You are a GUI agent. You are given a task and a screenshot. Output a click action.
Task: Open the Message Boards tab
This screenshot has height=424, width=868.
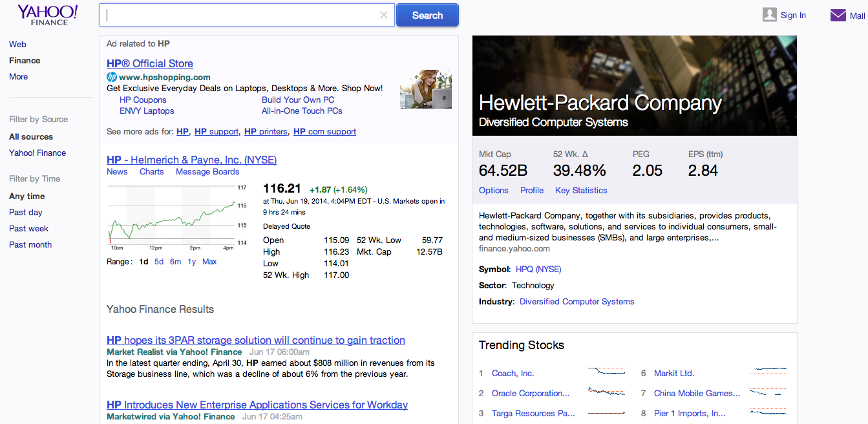coord(207,171)
